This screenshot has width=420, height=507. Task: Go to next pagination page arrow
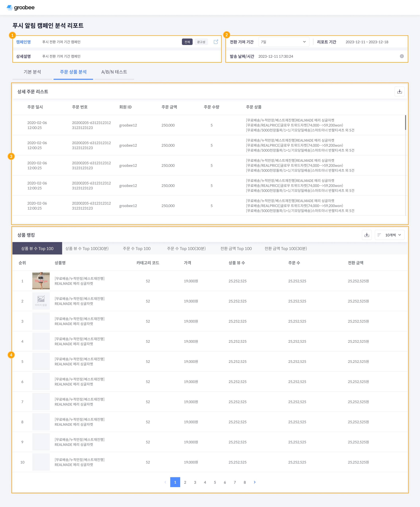pos(255,482)
